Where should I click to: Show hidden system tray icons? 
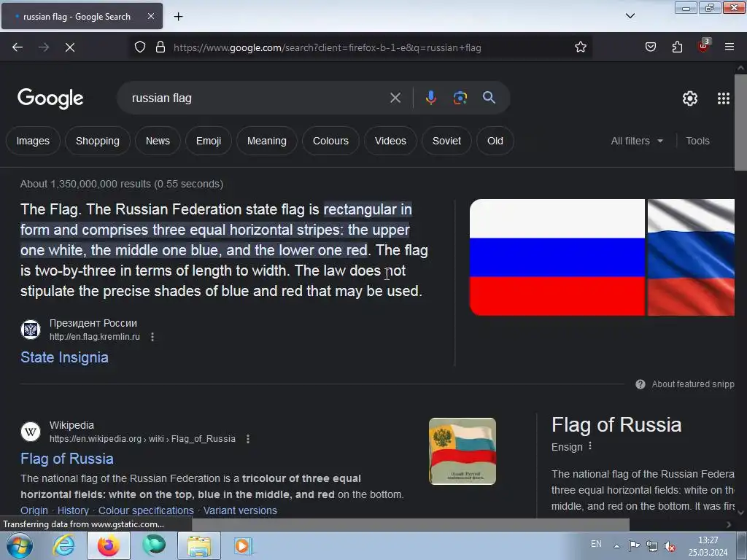click(616, 546)
